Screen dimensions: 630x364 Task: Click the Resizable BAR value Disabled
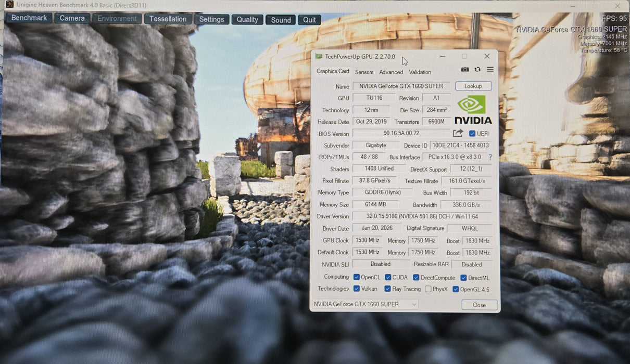[x=472, y=264]
